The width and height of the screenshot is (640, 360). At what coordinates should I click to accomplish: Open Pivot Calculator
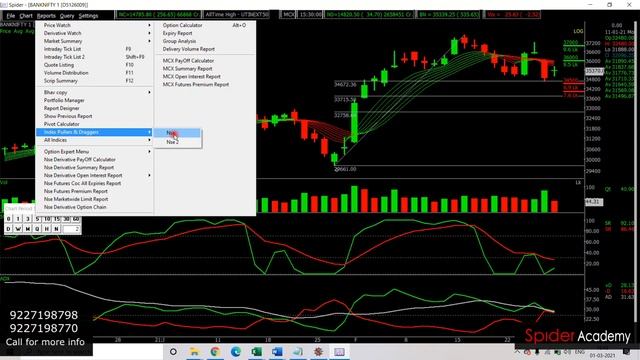(x=94, y=124)
